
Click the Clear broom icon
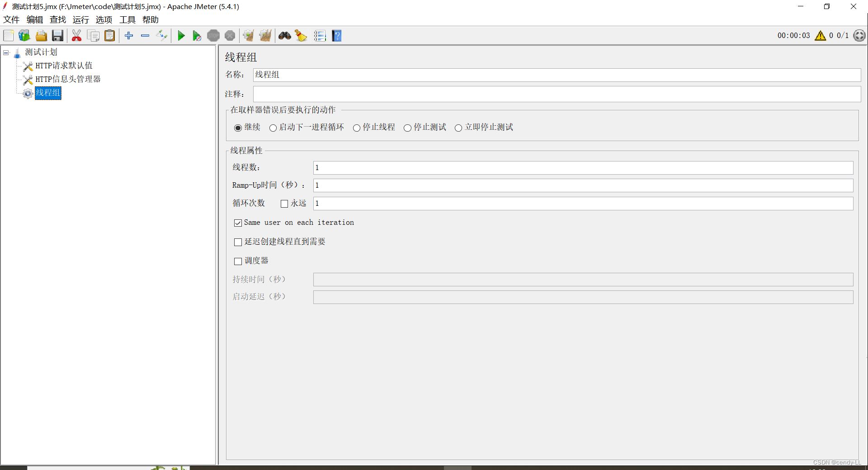click(x=301, y=35)
